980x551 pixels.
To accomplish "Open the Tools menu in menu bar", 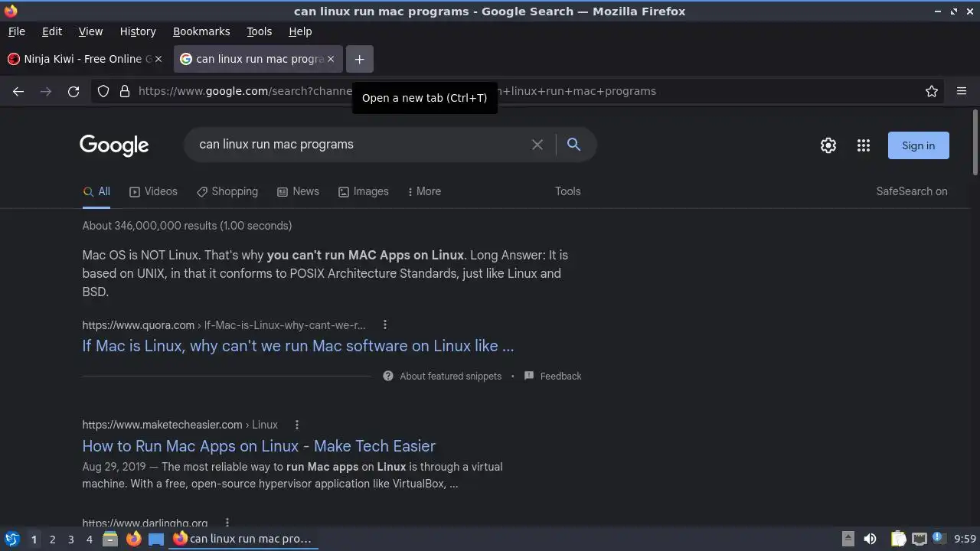I will pyautogui.click(x=259, y=31).
